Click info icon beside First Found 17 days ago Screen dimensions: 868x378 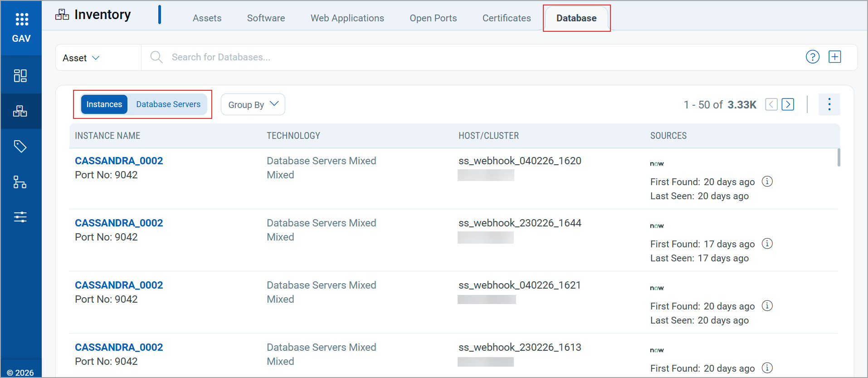767,244
